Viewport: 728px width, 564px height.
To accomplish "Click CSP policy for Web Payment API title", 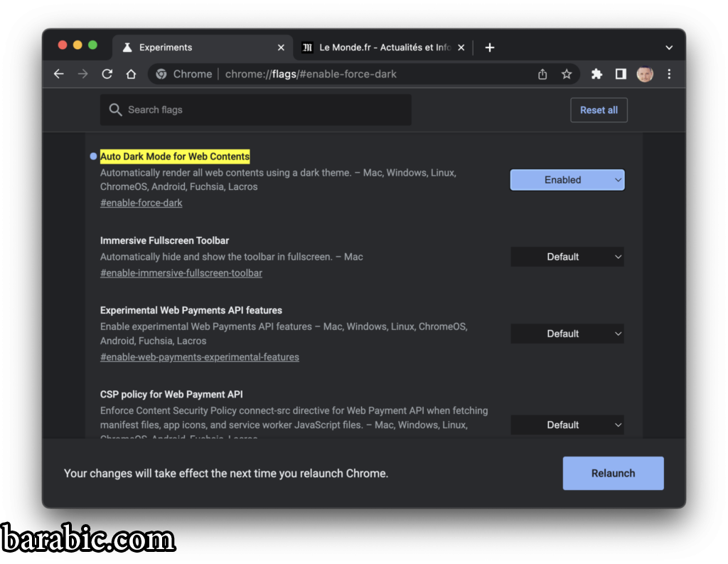I will [x=171, y=395].
